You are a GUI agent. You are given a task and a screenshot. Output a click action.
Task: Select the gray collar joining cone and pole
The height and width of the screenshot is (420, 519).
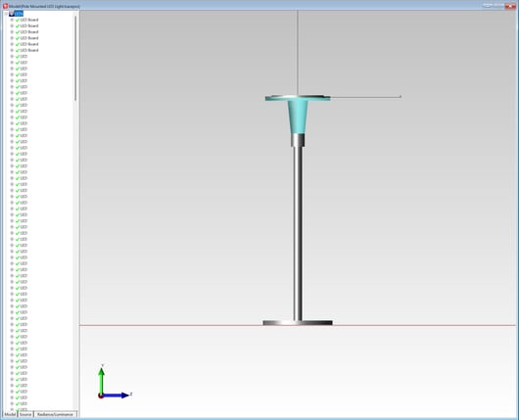[298, 140]
